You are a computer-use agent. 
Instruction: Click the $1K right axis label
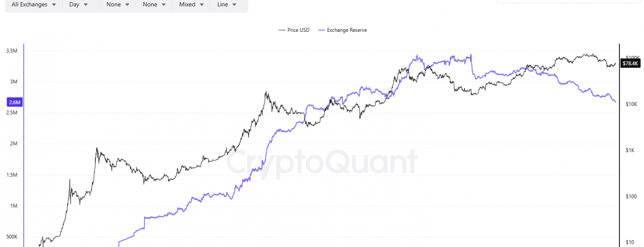click(630, 150)
